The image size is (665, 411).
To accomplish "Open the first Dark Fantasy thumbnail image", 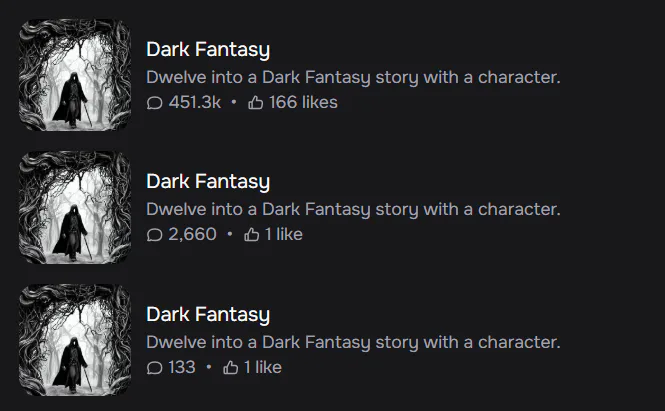I will 75,75.
